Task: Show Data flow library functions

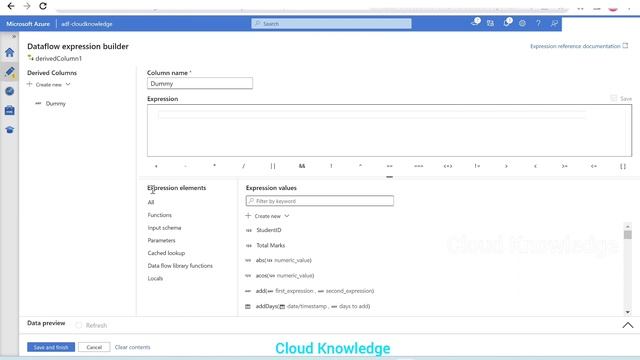Action: pos(180,265)
